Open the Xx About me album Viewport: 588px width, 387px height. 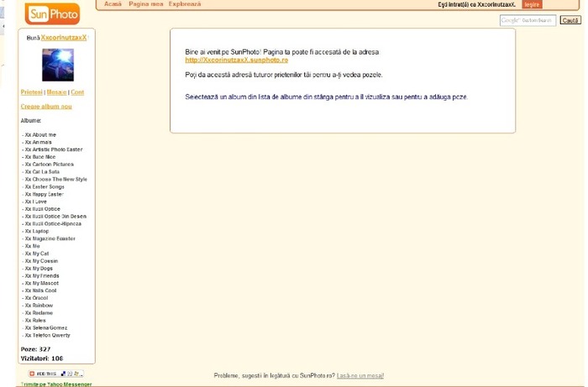[40, 134]
